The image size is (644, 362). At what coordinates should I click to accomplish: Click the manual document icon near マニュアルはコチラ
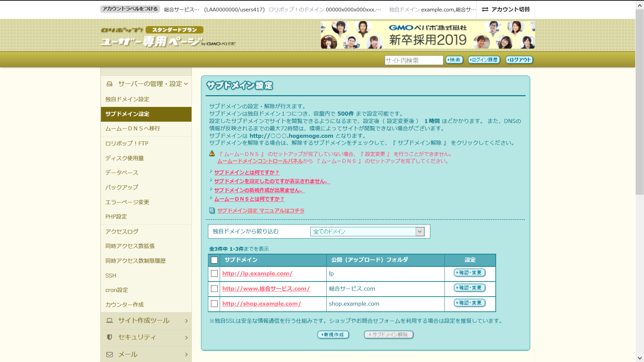212,210
